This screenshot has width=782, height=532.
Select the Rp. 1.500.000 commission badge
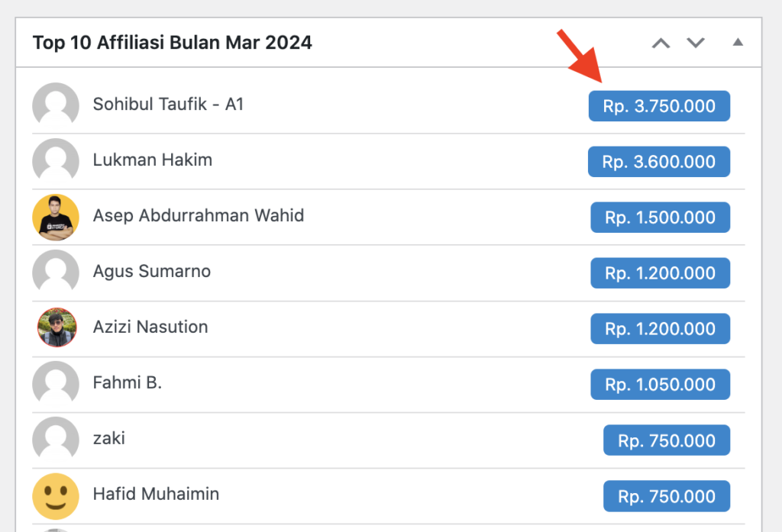pyautogui.click(x=661, y=218)
